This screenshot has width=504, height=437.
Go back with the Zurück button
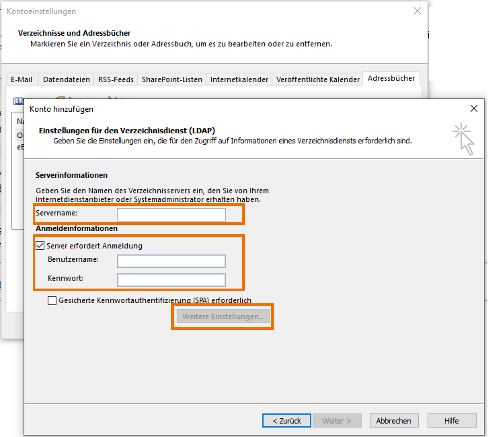286,421
